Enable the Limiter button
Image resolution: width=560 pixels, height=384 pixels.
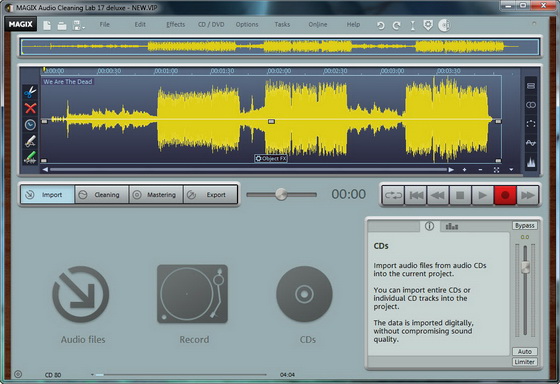[x=525, y=362]
